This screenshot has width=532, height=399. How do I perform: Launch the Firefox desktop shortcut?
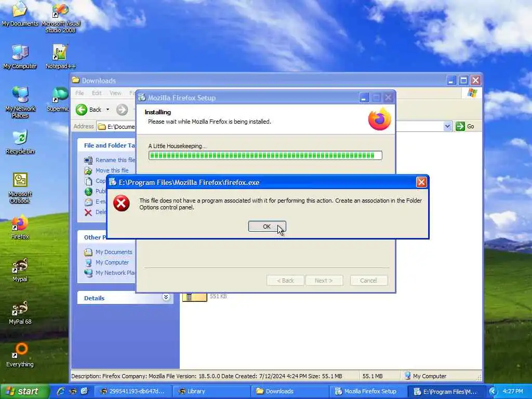tap(20, 227)
